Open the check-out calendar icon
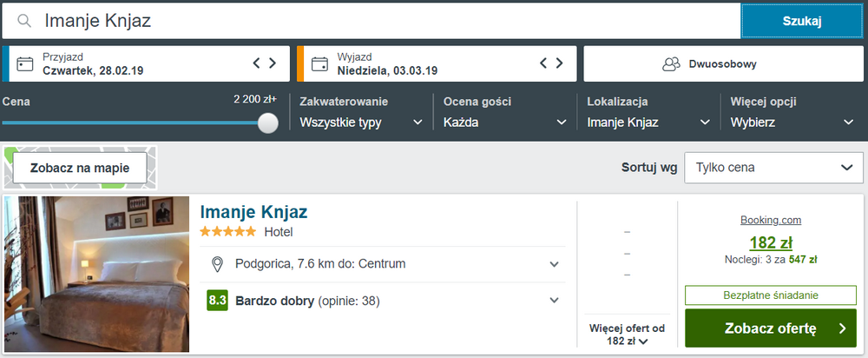 pyautogui.click(x=319, y=63)
